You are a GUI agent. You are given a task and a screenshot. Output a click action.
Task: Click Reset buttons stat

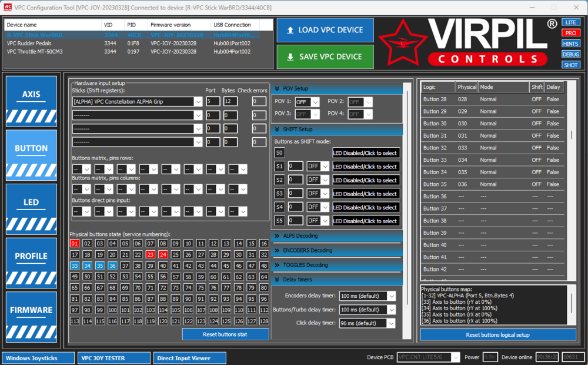225,334
